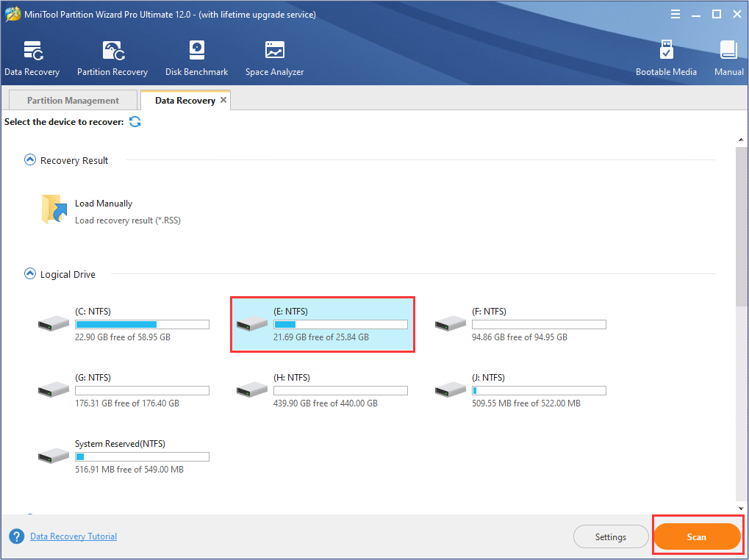Click the J: drive usage bar

click(540, 390)
